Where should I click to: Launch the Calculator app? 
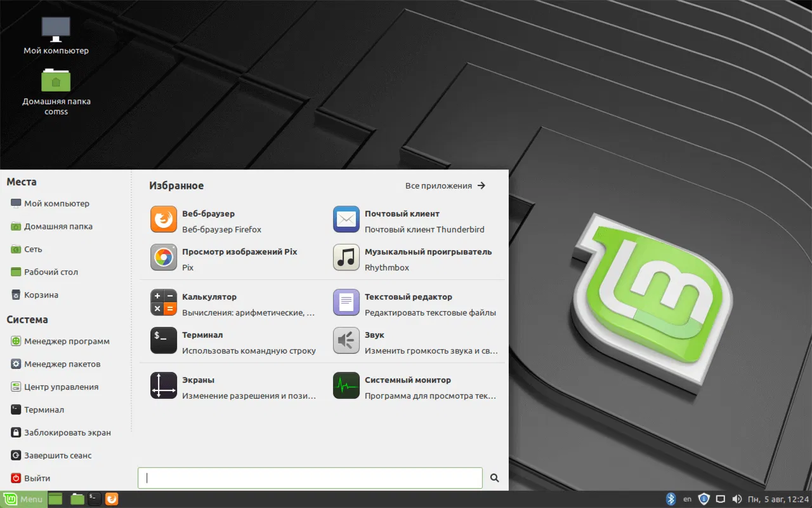tap(209, 302)
